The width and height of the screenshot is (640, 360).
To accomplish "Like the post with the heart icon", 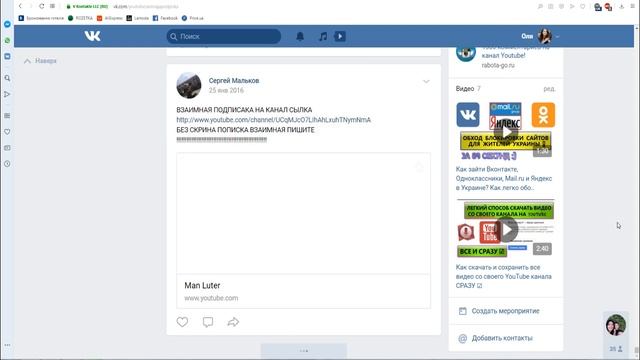I will 182,322.
